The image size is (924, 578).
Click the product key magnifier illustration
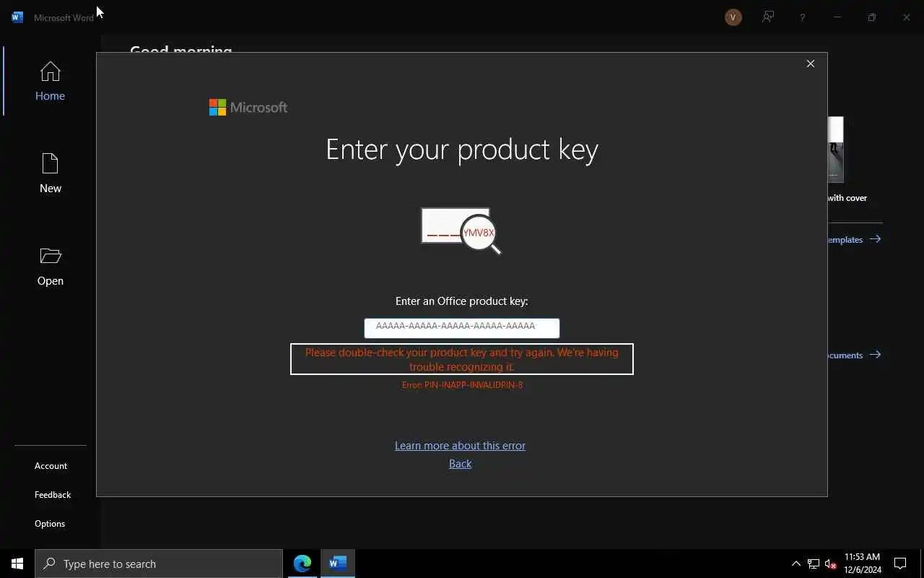(x=461, y=231)
